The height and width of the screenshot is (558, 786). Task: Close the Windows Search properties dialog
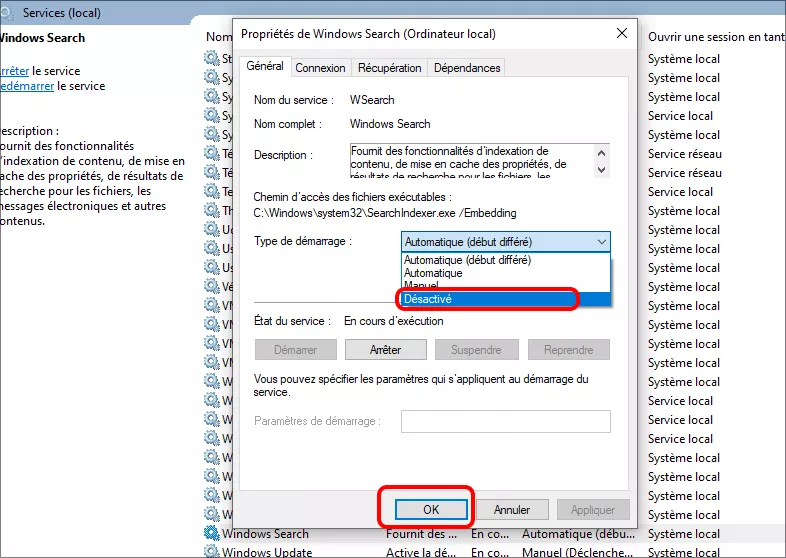pyautogui.click(x=622, y=34)
